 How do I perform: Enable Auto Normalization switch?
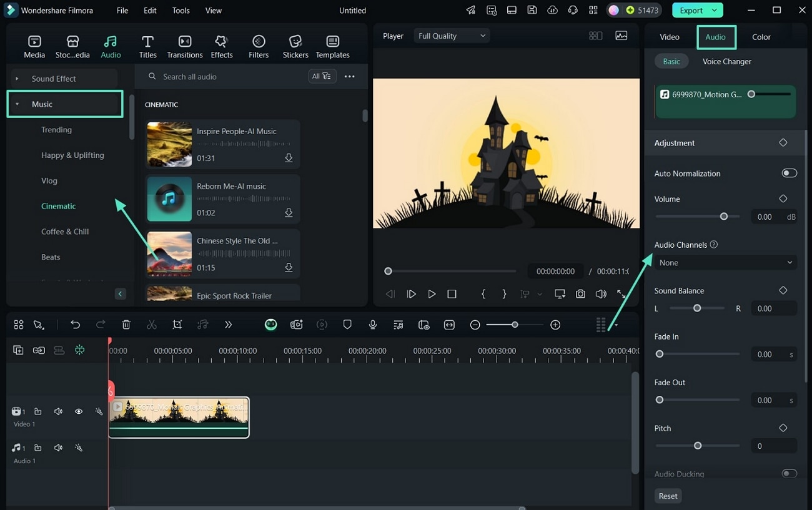click(789, 174)
